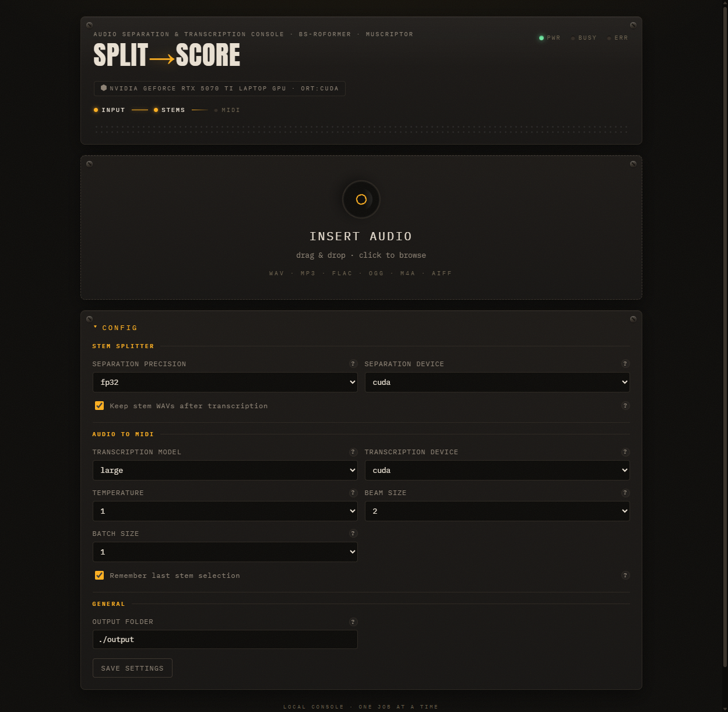Open the Batch Size dropdown
The height and width of the screenshot is (712, 728).
pyautogui.click(x=225, y=552)
